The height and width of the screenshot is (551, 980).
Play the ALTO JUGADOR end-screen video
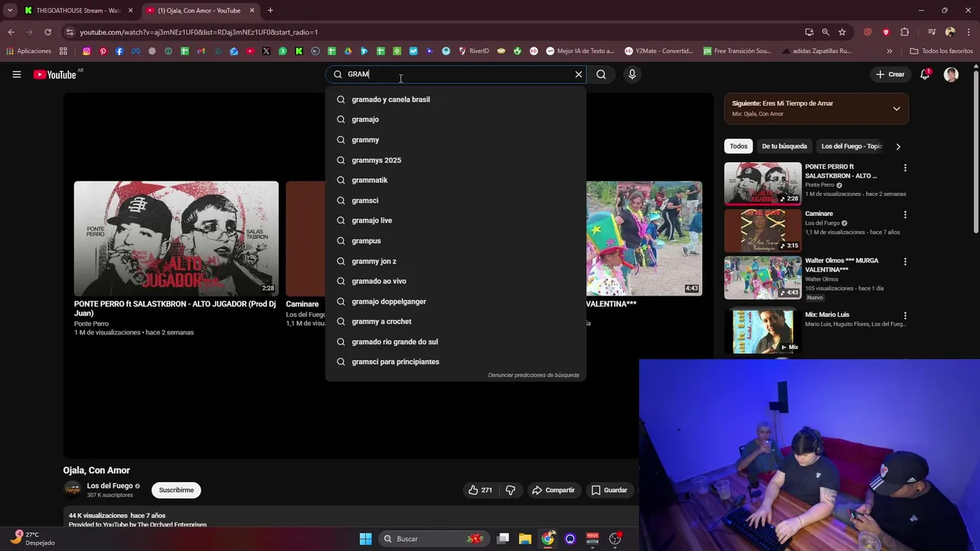pos(176,238)
